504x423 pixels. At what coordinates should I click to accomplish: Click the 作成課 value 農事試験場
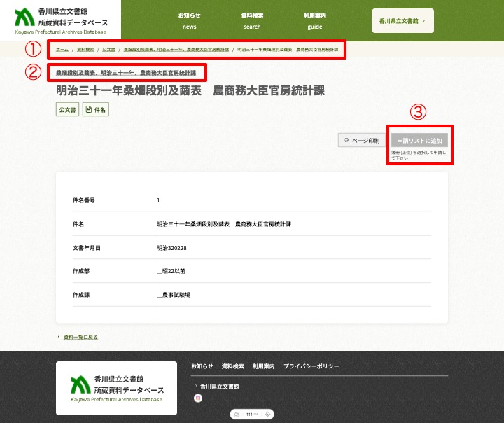(174, 295)
